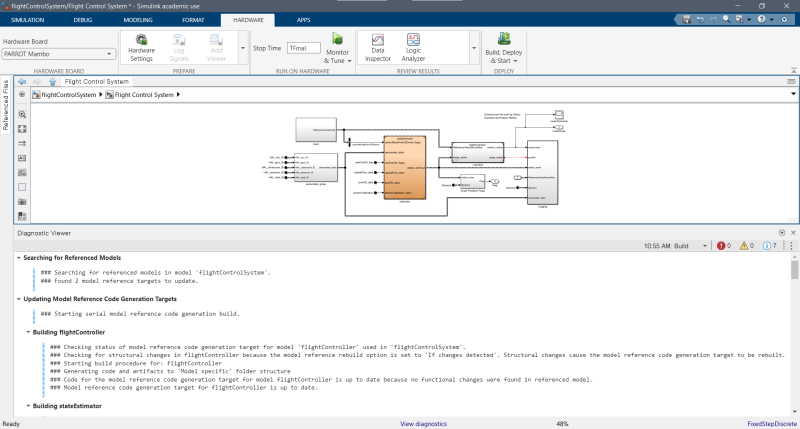Click the Ready status text

(x=11, y=424)
